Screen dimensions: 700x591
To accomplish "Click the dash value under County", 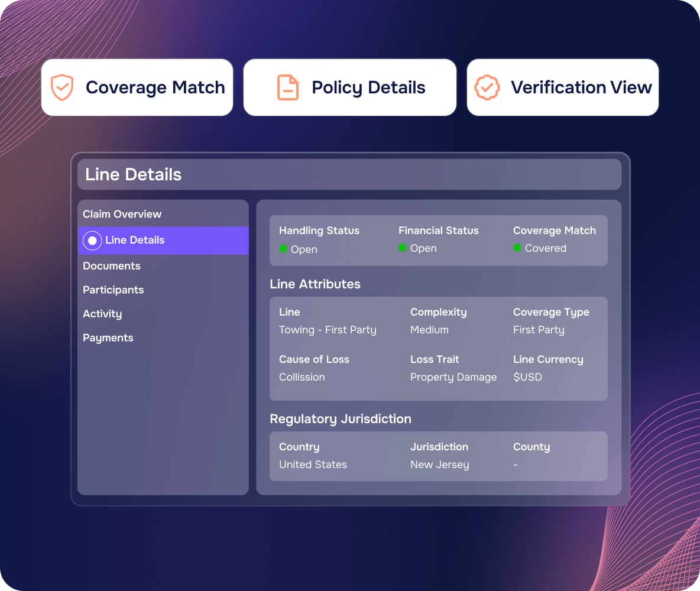I will 516,465.
